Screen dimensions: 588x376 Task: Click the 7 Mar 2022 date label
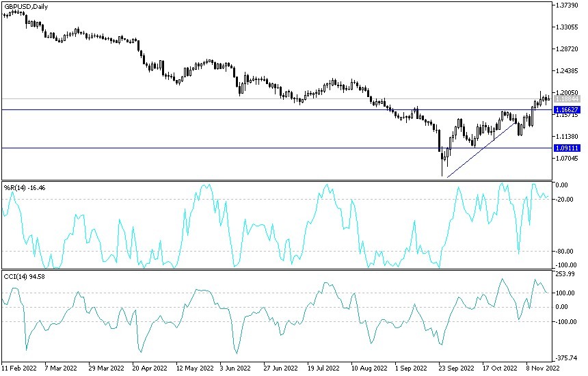tap(61, 368)
